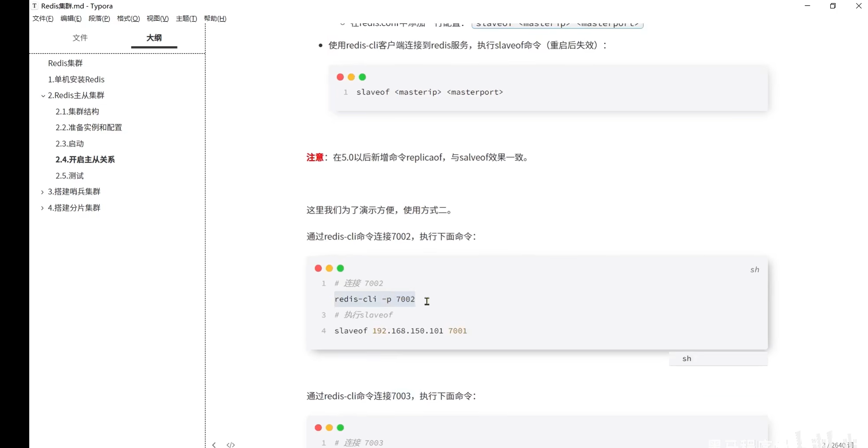Expand the 3.搭建哨兵集群 outline section
868x448 pixels.
(42, 192)
